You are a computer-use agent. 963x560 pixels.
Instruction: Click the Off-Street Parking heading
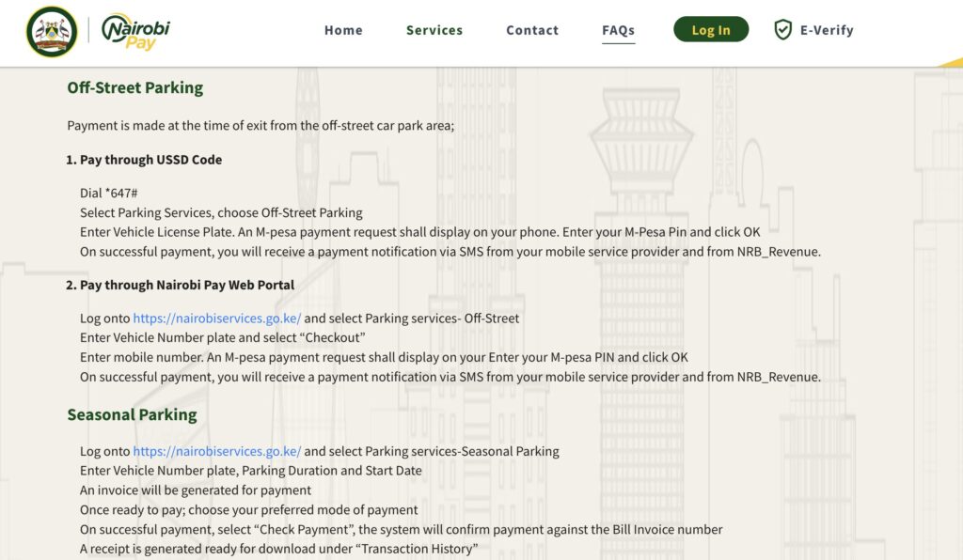[135, 87]
